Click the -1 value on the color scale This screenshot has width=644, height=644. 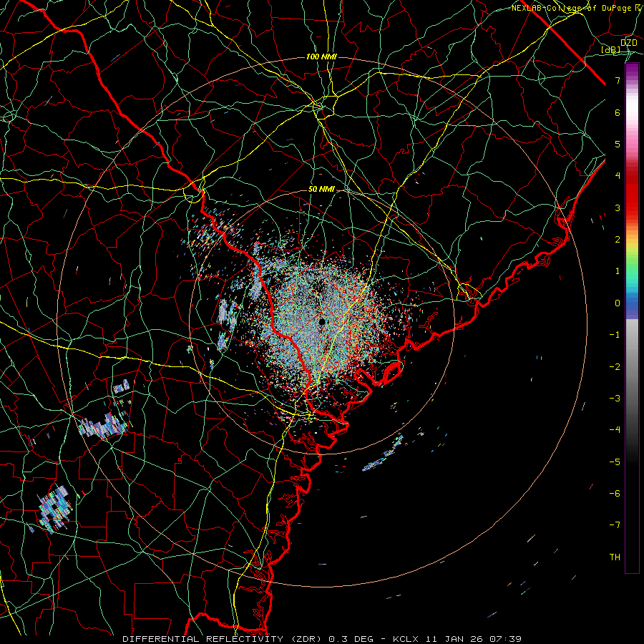click(x=615, y=335)
